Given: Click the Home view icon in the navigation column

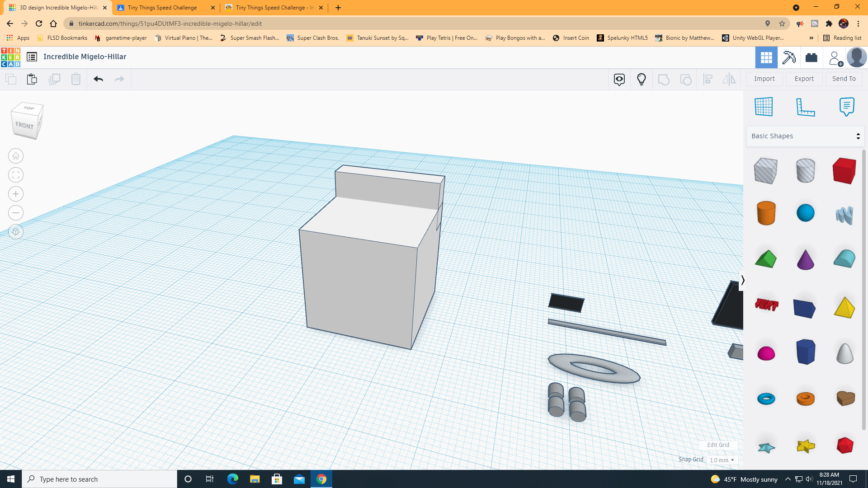Looking at the screenshot, I should [x=15, y=156].
